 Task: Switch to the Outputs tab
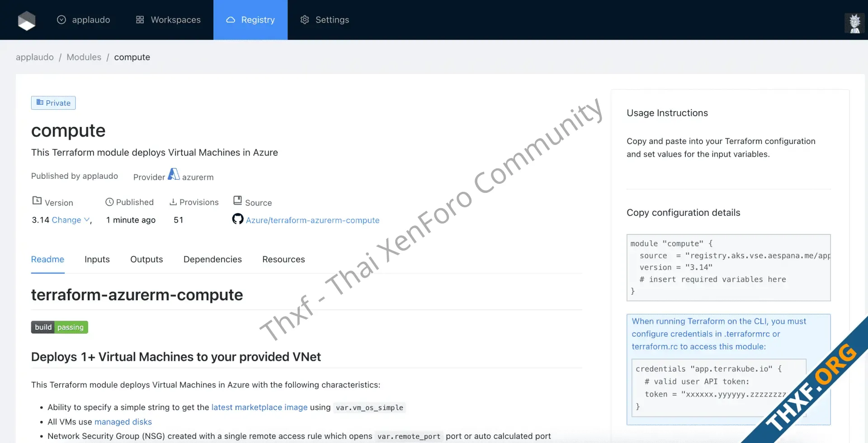pos(146,259)
